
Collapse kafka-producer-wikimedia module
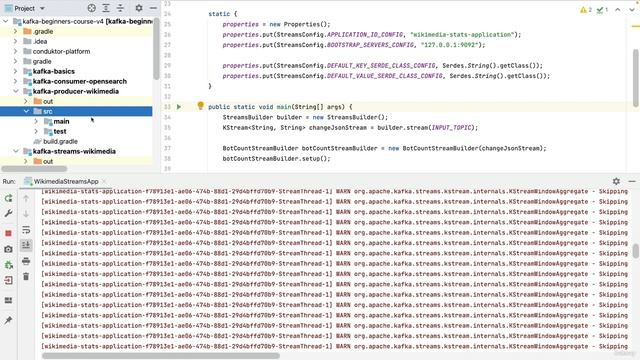[x=16, y=91]
